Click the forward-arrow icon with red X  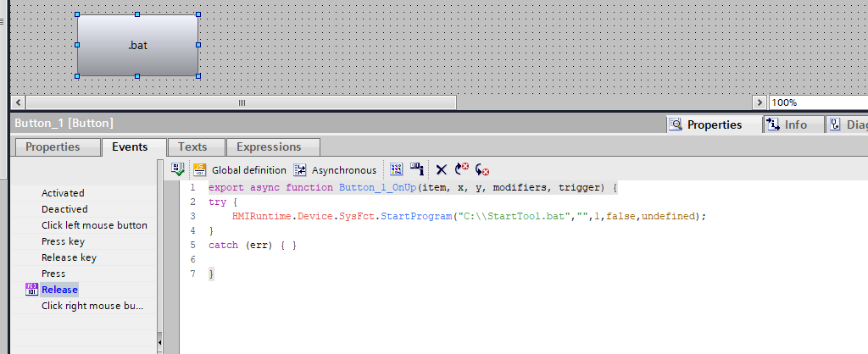(462, 169)
